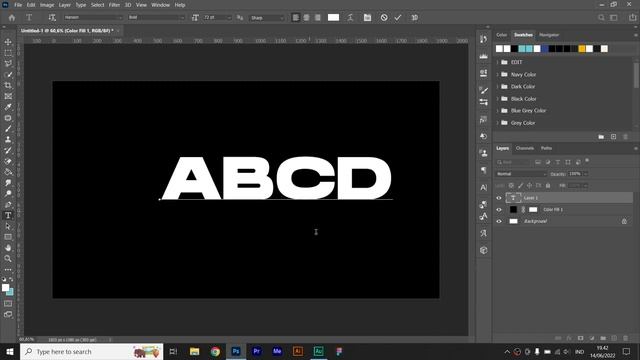Click the Home icon in options bar
Screen dimensions: 640x360
(12, 18)
